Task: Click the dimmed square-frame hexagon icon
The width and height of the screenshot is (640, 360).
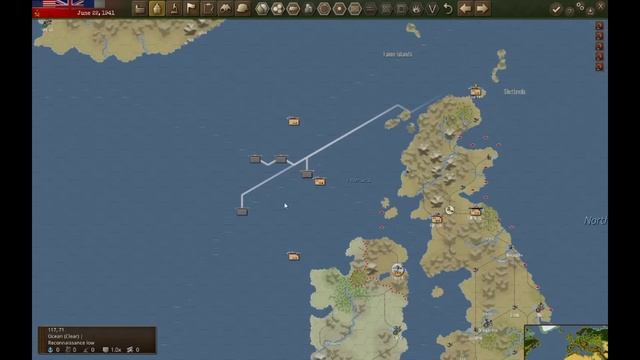Action: coord(402,9)
